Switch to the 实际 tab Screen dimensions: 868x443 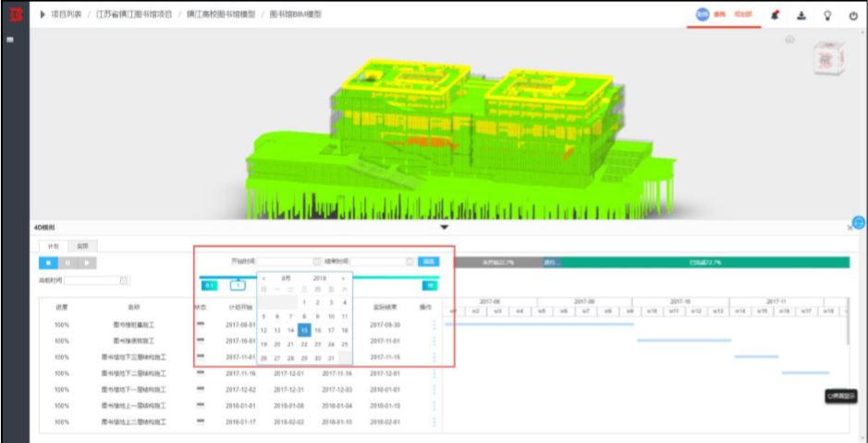pos(82,246)
